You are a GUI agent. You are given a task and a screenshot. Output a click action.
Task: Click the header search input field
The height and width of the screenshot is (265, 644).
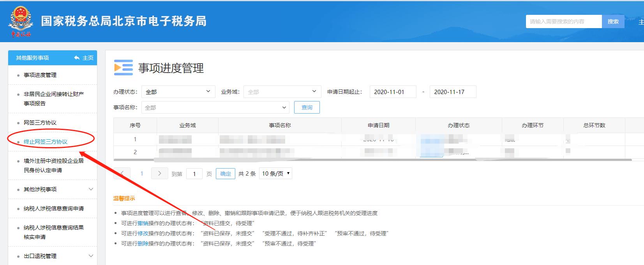(564, 21)
